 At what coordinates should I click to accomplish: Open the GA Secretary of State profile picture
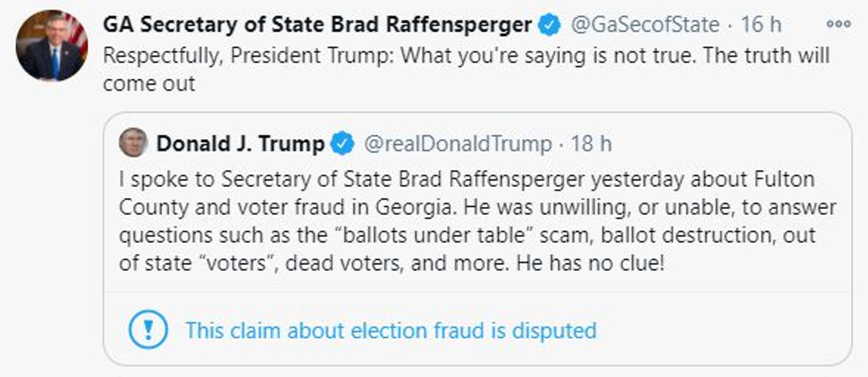[52, 46]
